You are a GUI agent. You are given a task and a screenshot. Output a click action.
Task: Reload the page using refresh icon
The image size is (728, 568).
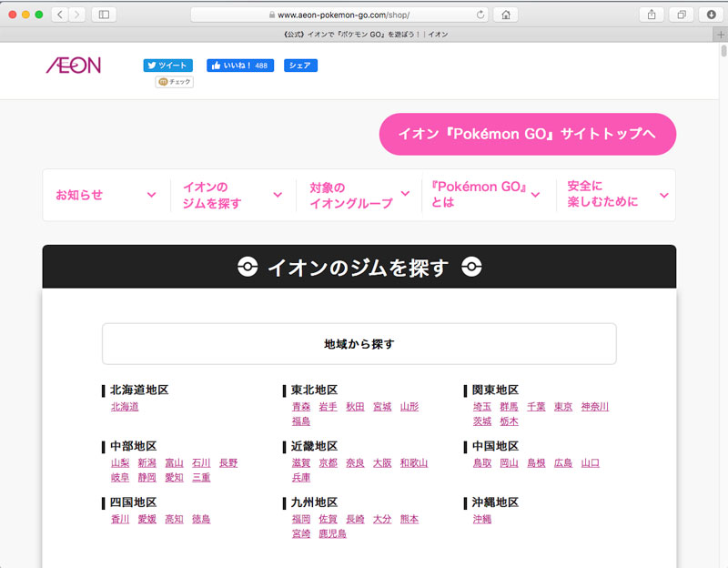[480, 15]
